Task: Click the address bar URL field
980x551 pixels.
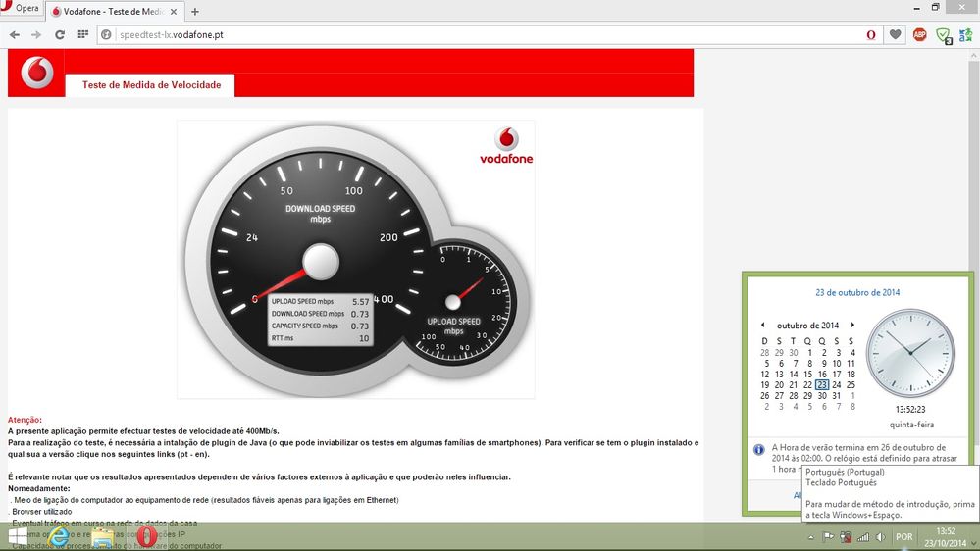Action: point(481,34)
